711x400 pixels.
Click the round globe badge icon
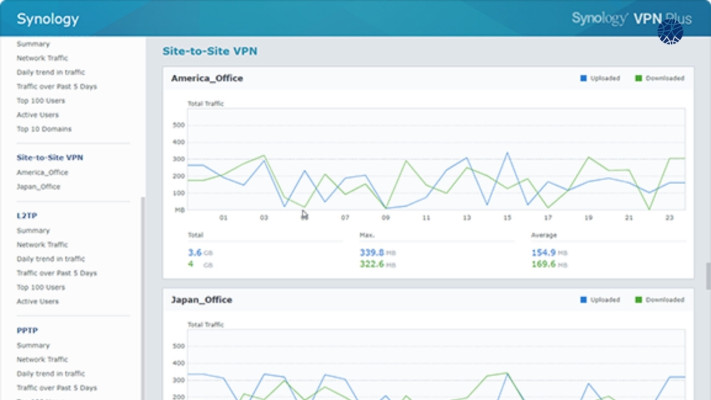coord(670,32)
